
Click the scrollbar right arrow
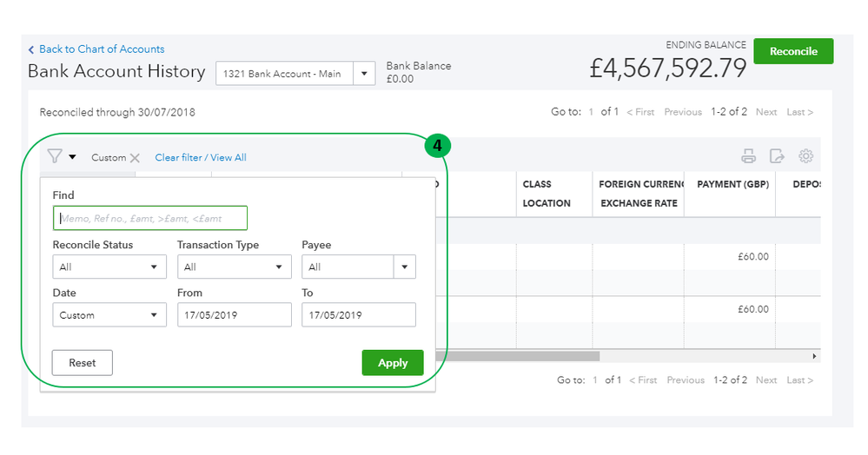814,356
